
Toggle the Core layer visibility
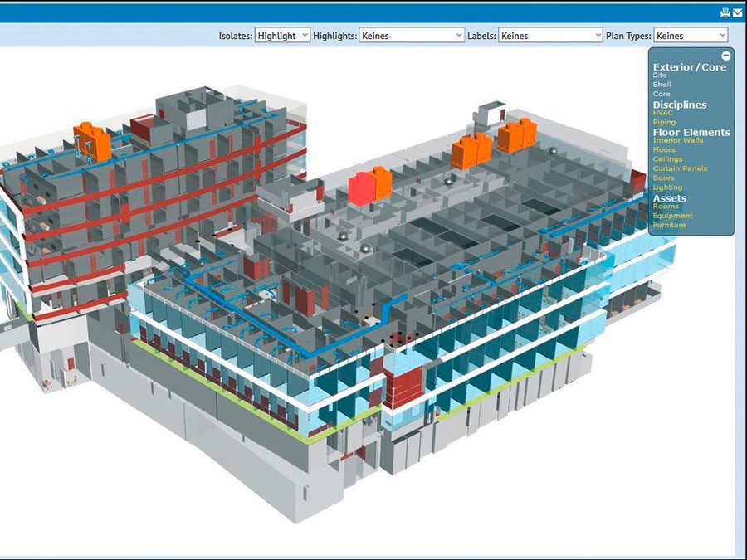(661, 95)
